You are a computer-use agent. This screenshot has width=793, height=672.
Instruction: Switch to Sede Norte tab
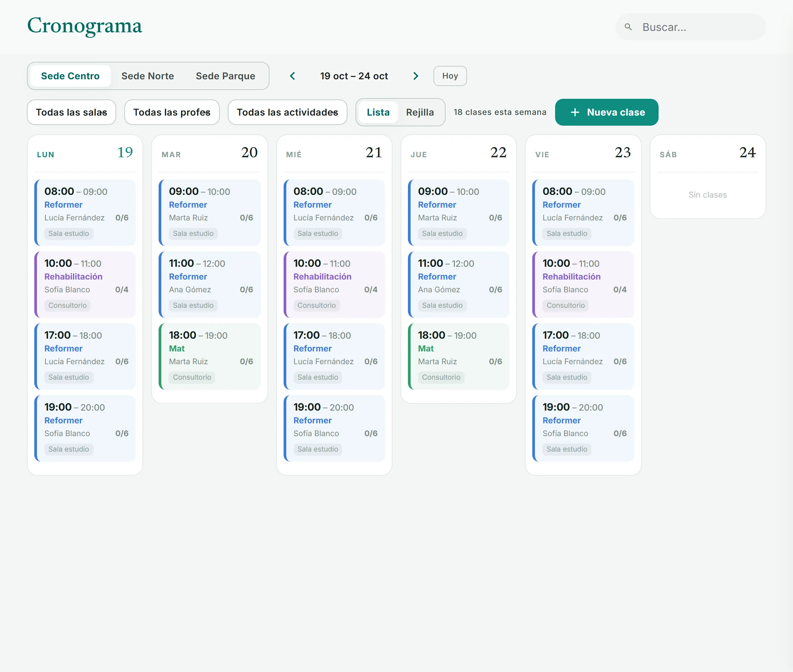coord(148,76)
